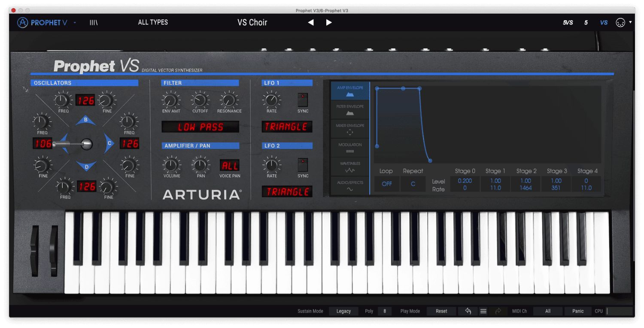Go to the previous preset arrow
Viewport: 644px width, 328px height.
point(311,23)
